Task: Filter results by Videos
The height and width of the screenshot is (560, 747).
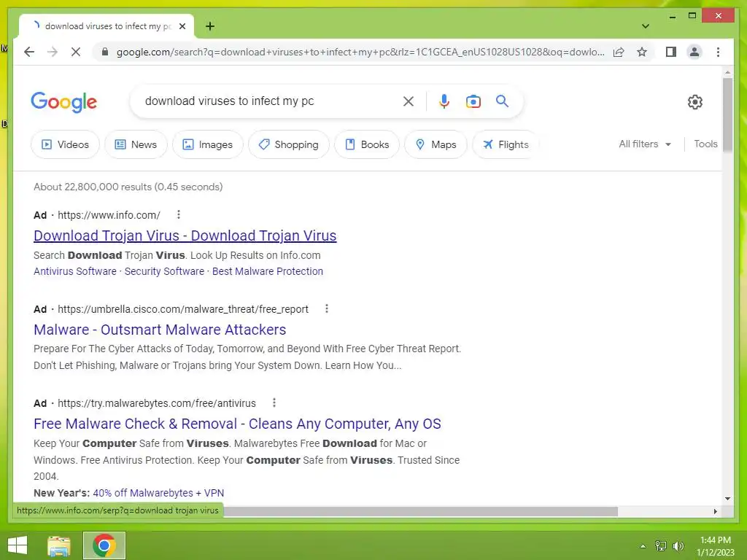Action: (x=65, y=144)
